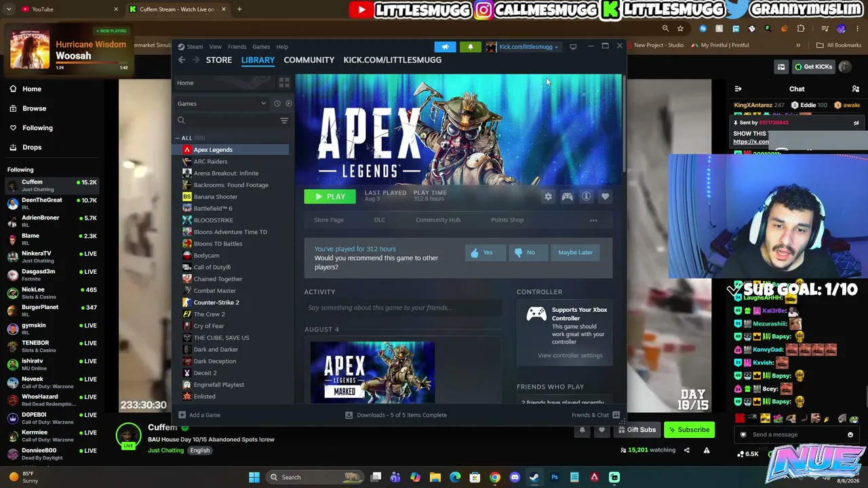Open Kick chat emote picker icon
Image resolution: width=868 pixels, height=488 pixels.
(x=850, y=434)
